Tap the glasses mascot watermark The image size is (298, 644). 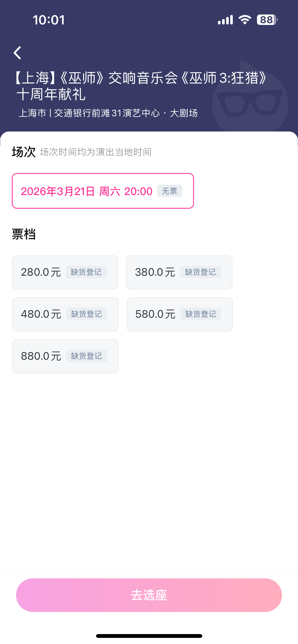[250, 99]
